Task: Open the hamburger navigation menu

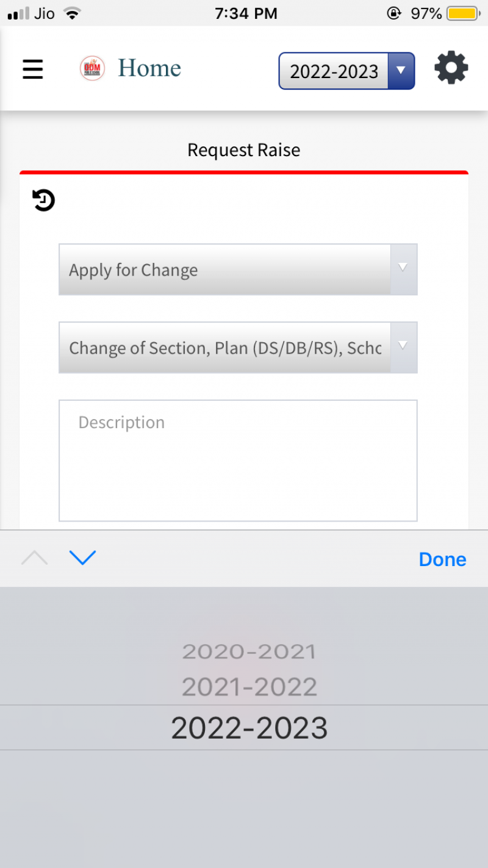Action: (x=33, y=69)
